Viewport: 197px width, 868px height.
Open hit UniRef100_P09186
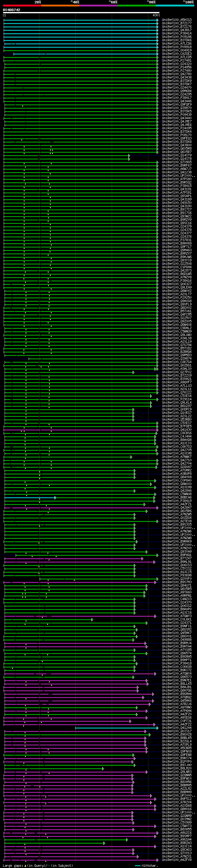pyautogui.click(x=177, y=37)
